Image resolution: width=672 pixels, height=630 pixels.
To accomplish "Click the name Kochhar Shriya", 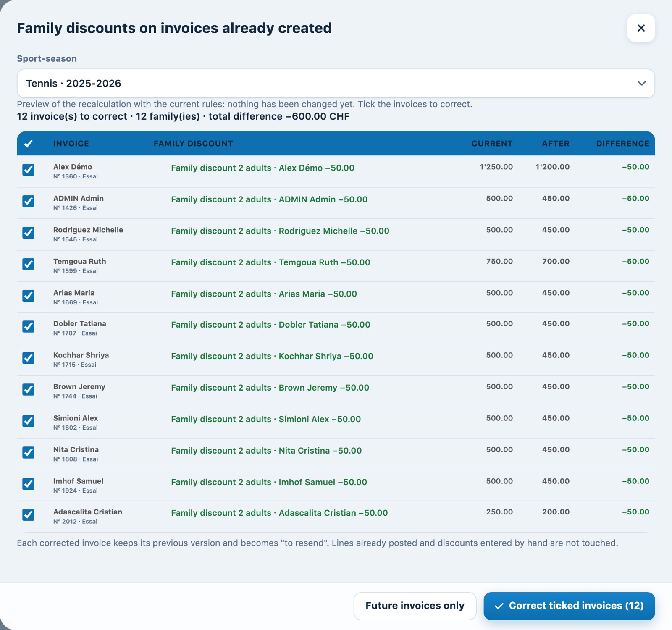I will tap(81, 355).
